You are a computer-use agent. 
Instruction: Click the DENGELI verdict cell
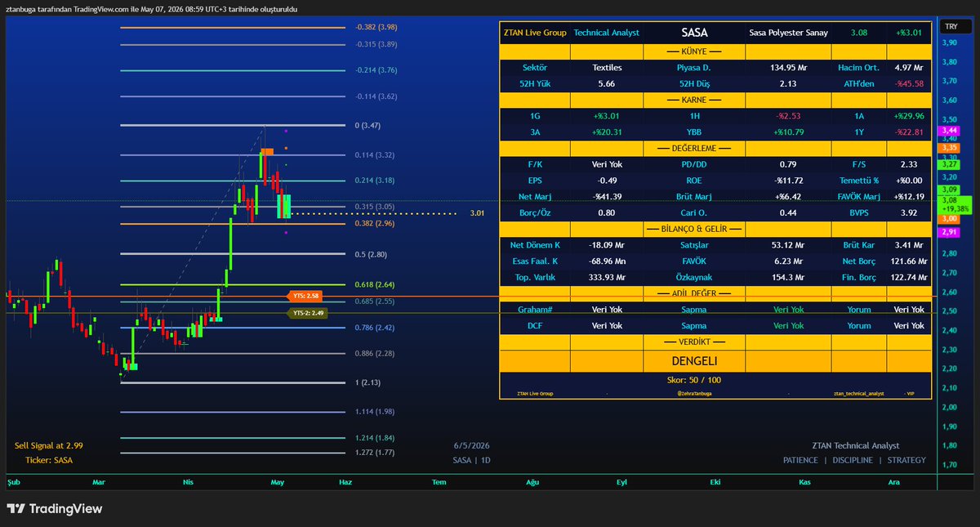(x=693, y=360)
